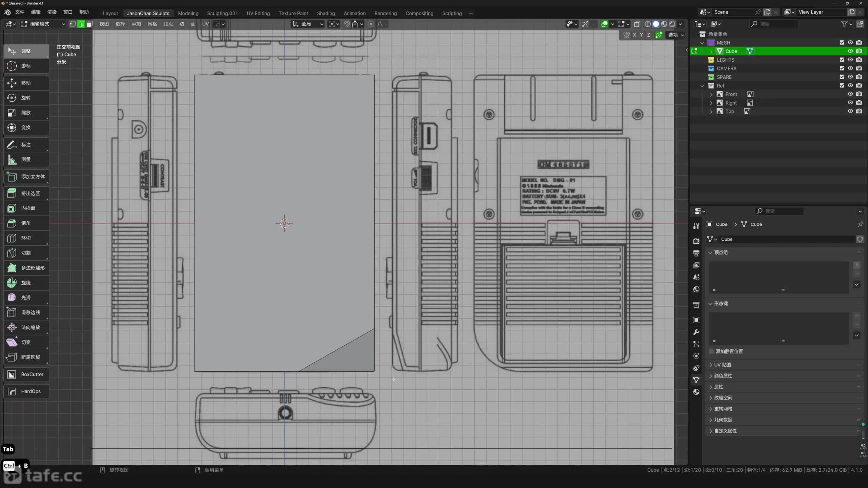The image size is (868, 488).
Task: Select the 移动 (Move) tool
Action: (x=26, y=83)
